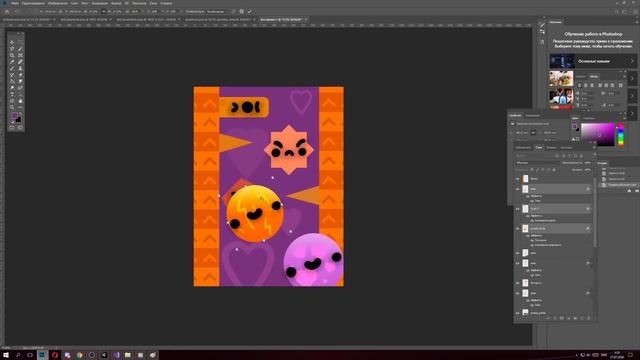Add layer style fx at Layers bottom
Screen dimensions: 640x360
click(554, 318)
